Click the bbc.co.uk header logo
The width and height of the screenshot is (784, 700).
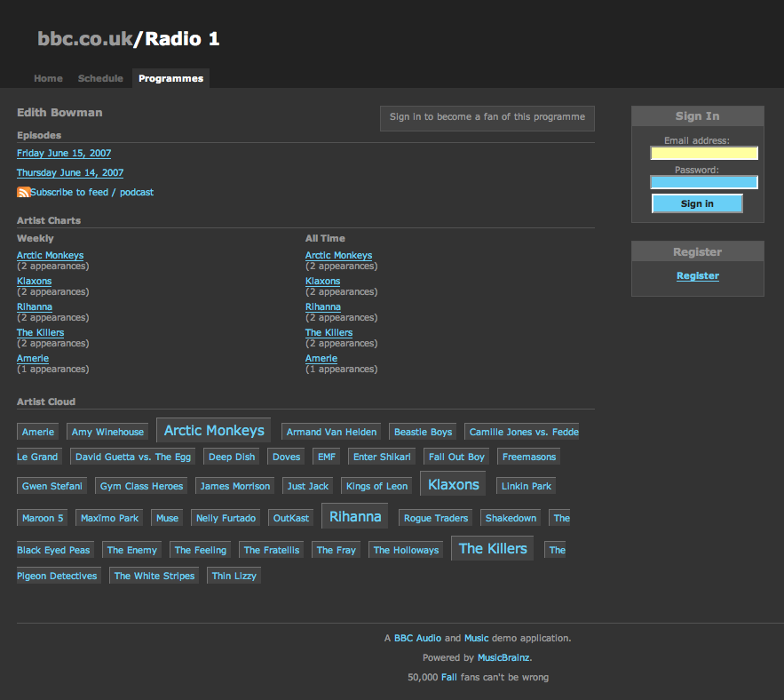click(x=84, y=39)
